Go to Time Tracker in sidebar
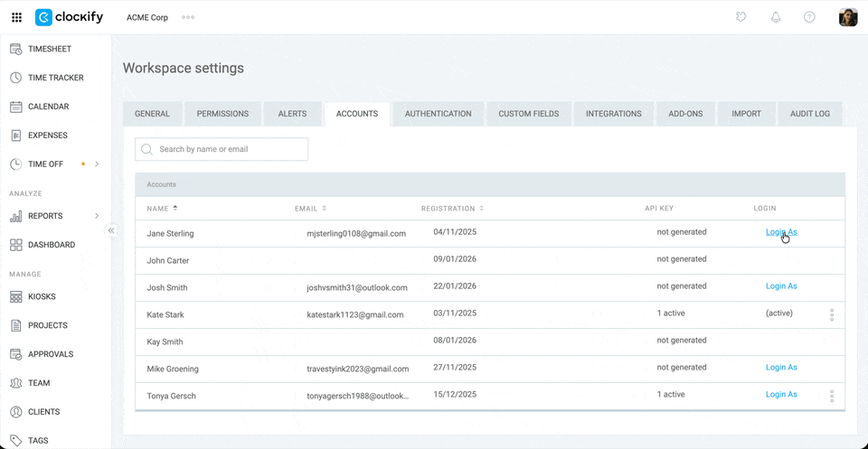The image size is (868, 449). (55, 78)
